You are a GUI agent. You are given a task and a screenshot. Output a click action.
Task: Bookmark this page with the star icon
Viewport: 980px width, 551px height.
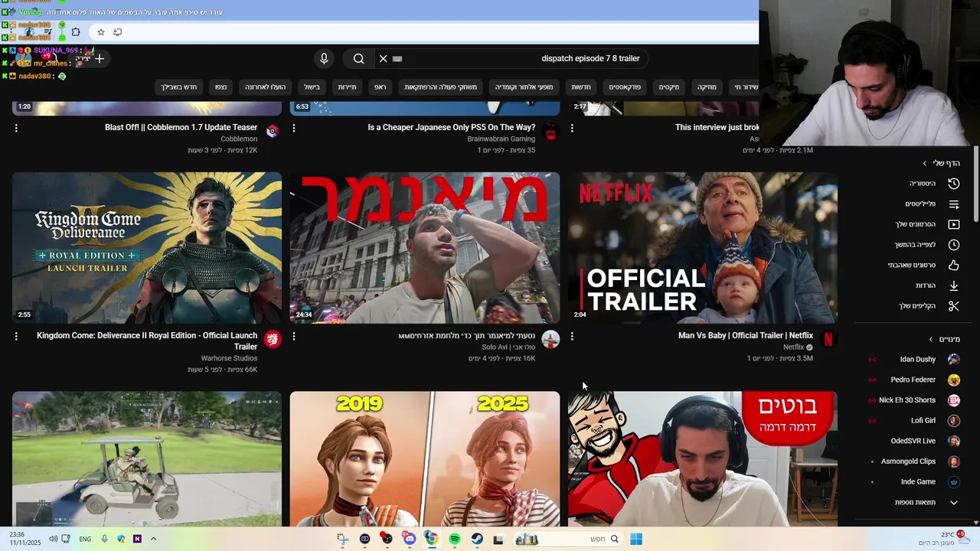[100, 32]
